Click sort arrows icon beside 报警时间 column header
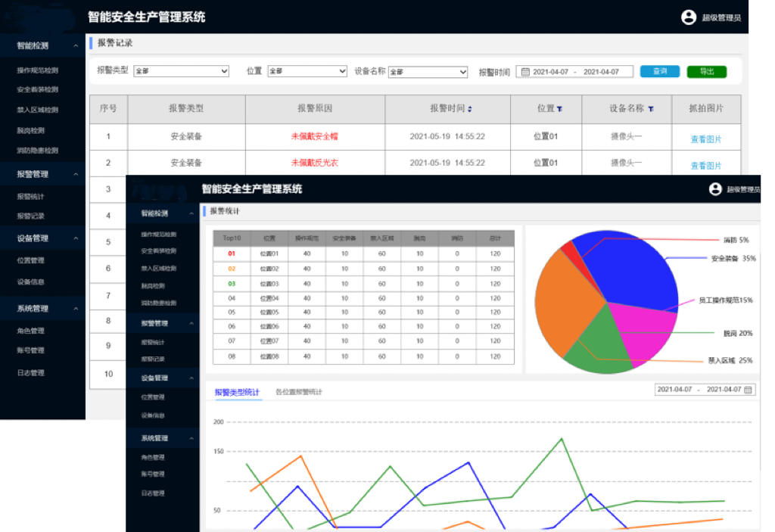Viewport: 775px width, 532px height. tap(469, 109)
